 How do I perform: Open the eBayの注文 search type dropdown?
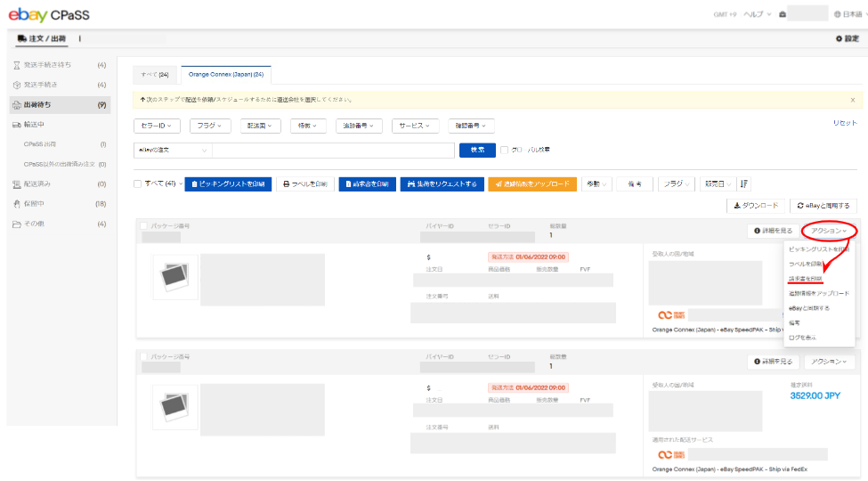[x=173, y=150]
